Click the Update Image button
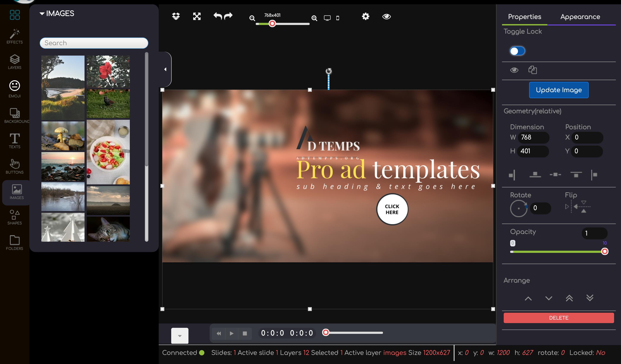The width and height of the screenshot is (621, 364). coord(558,90)
